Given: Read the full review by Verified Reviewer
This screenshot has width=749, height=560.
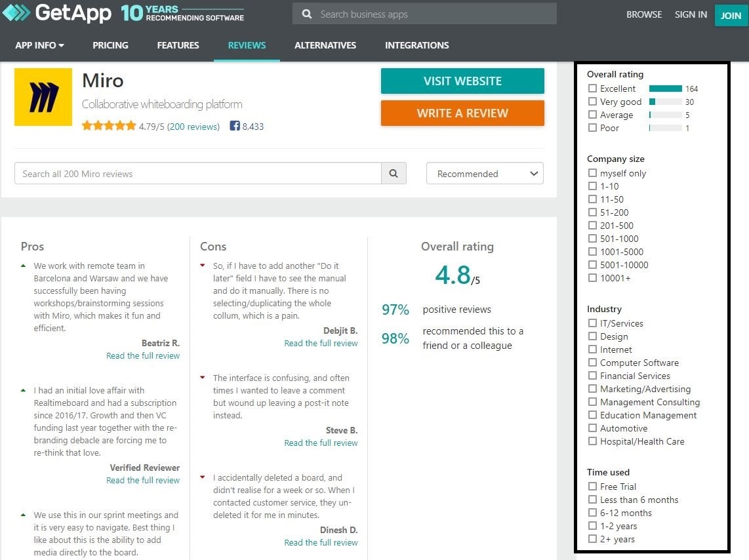Looking at the screenshot, I should click(143, 480).
